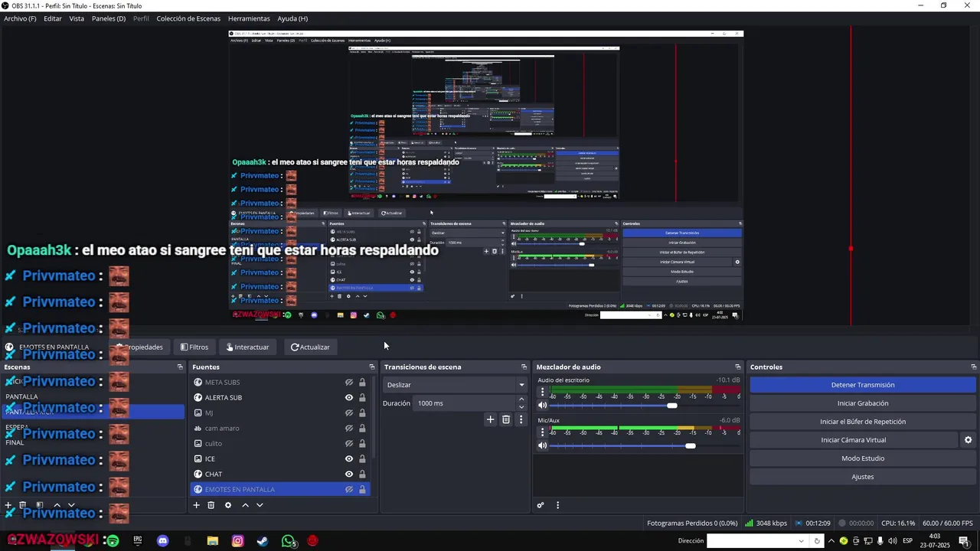Open Archivo (F) menu
The width and height of the screenshot is (980, 551).
[20, 18]
